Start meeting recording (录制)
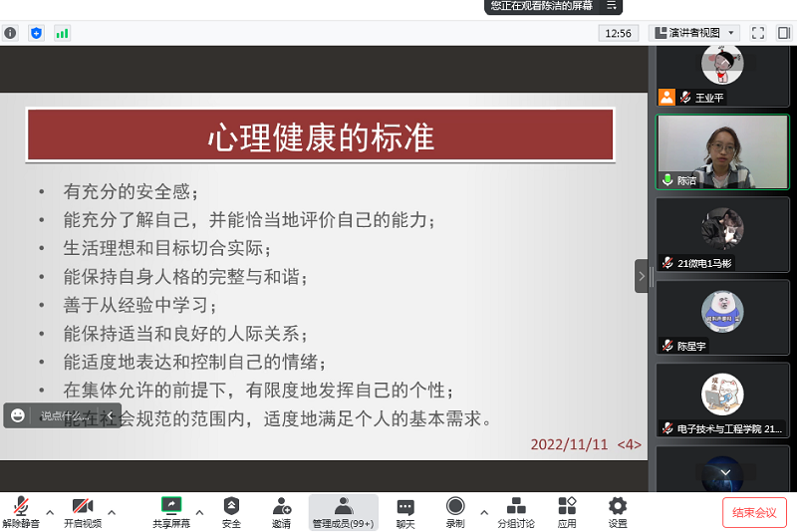This screenshot has width=797, height=532. (455, 512)
